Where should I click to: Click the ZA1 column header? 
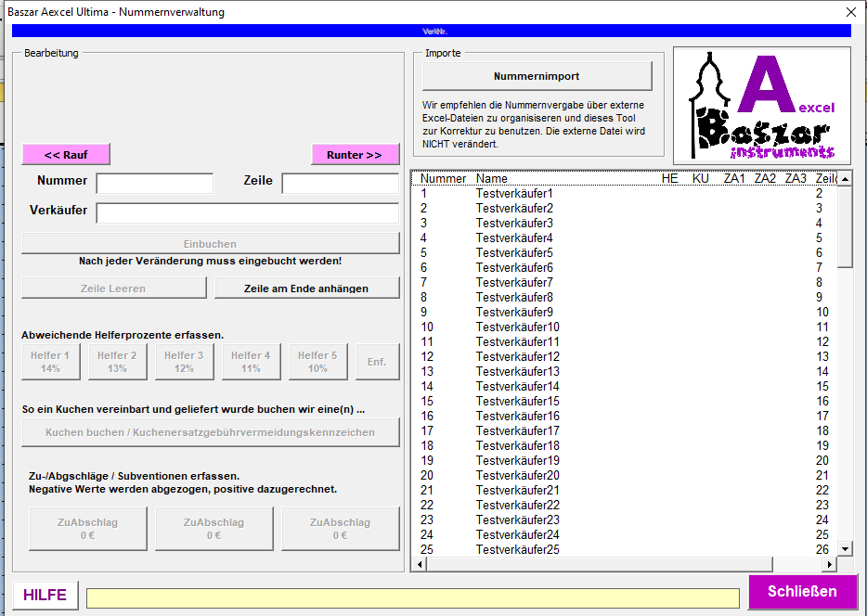[x=734, y=178]
